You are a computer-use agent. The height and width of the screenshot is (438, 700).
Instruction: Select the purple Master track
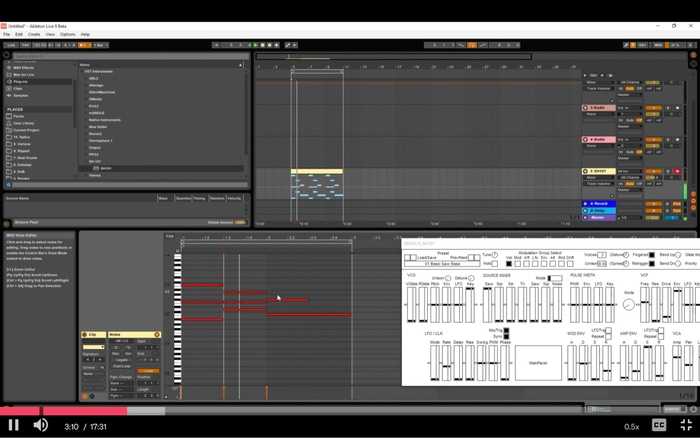pyautogui.click(x=599, y=217)
